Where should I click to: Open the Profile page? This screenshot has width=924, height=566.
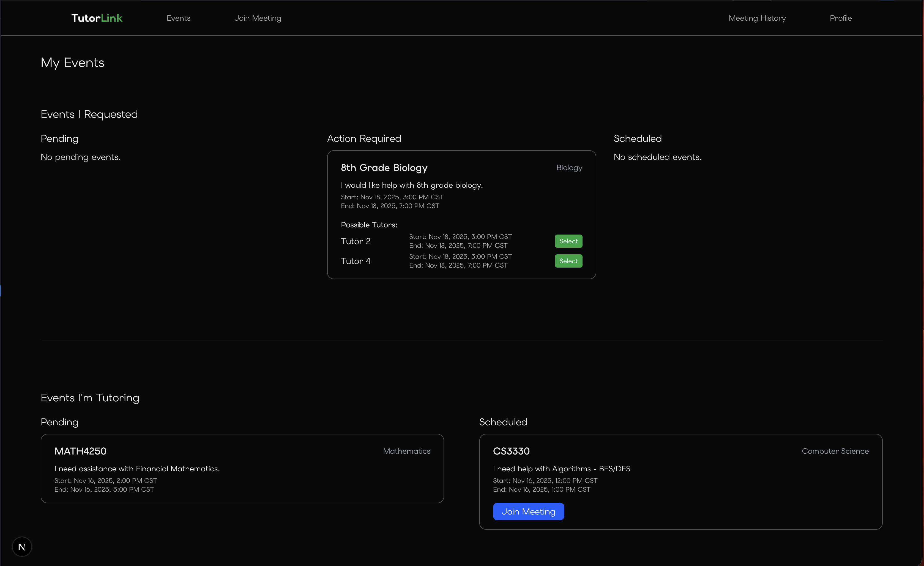(x=840, y=18)
